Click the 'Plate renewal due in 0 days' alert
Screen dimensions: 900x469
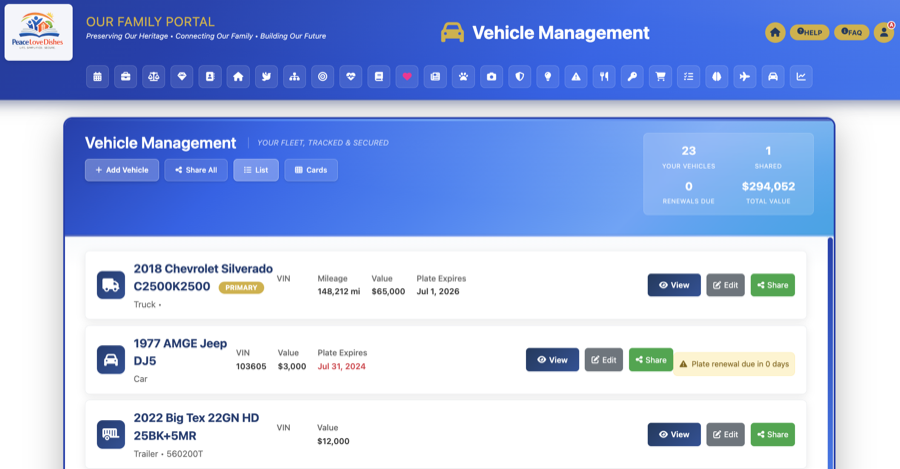click(734, 364)
